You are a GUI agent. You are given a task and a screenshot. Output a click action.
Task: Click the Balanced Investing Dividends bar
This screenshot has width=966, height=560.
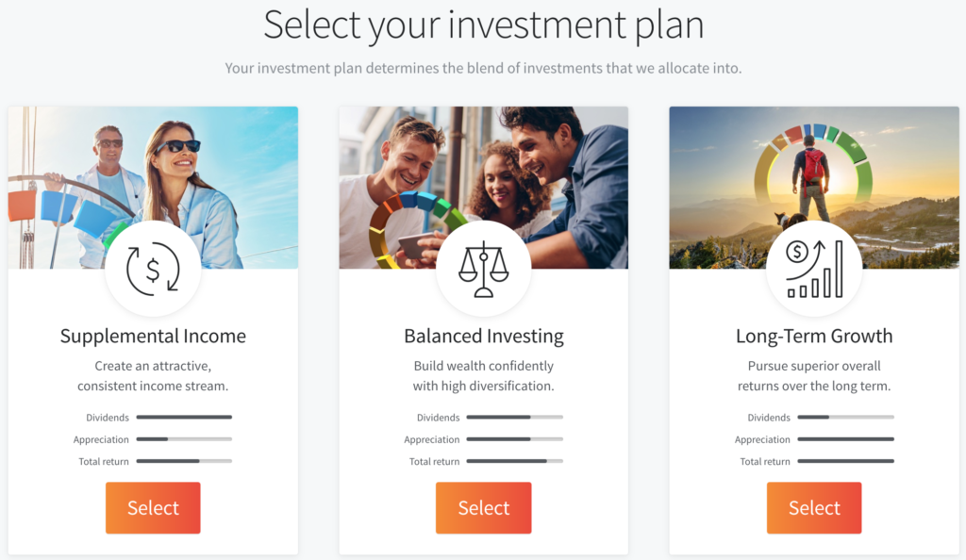click(514, 417)
